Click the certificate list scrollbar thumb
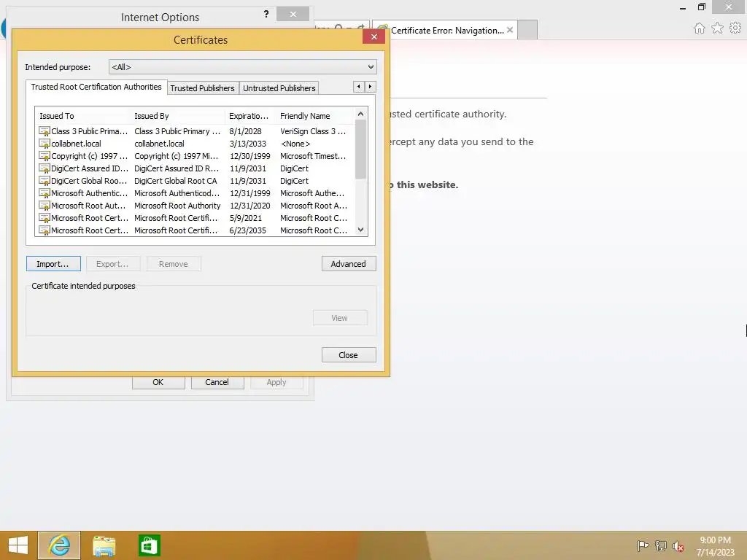Image resolution: width=747 pixels, height=560 pixels. pyautogui.click(x=360, y=149)
